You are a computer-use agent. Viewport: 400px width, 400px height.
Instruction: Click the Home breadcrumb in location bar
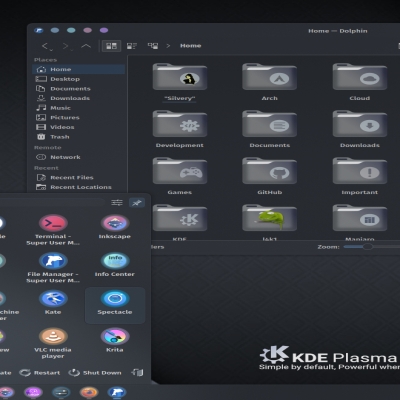pyautogui.click(x=191, y=46)
